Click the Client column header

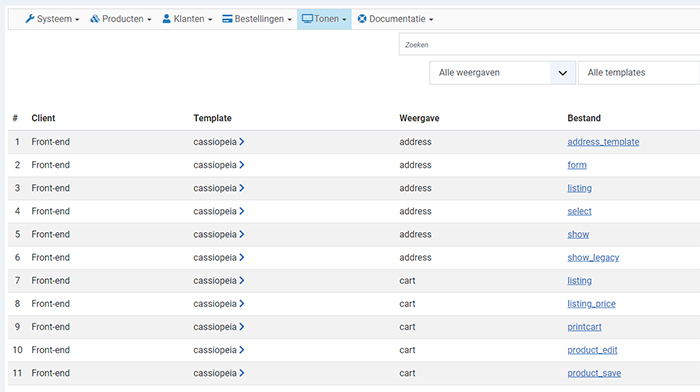coord(43,118)
